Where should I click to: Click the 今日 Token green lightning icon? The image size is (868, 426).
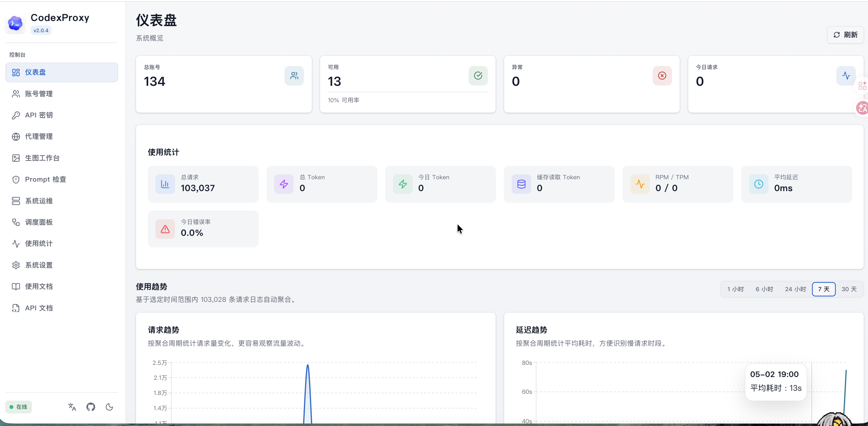click(403, 184)
